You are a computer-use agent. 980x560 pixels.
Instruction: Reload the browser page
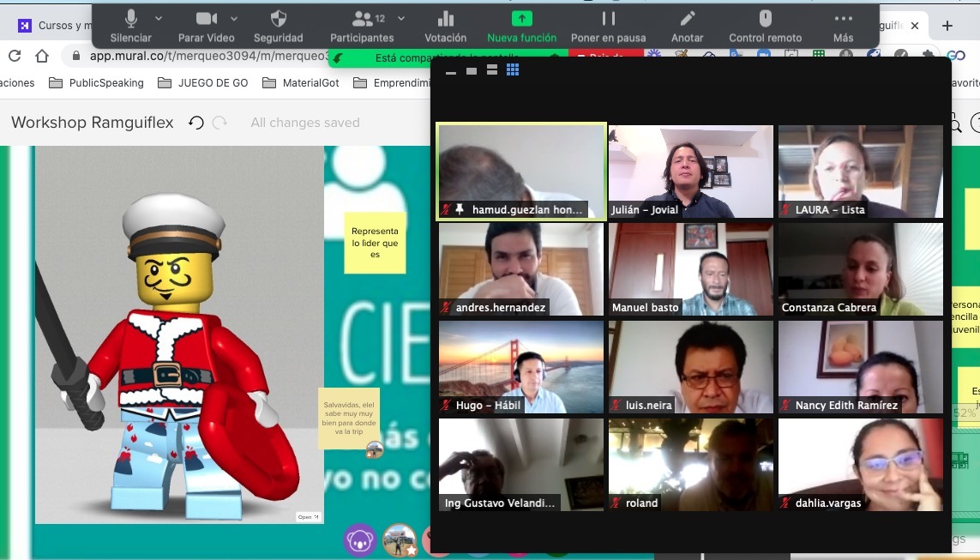(x=15, y=56)
